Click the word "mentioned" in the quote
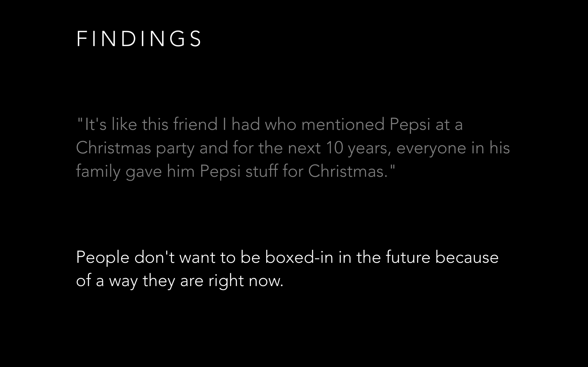Viewport: 588px width, 367px height. 343,125
